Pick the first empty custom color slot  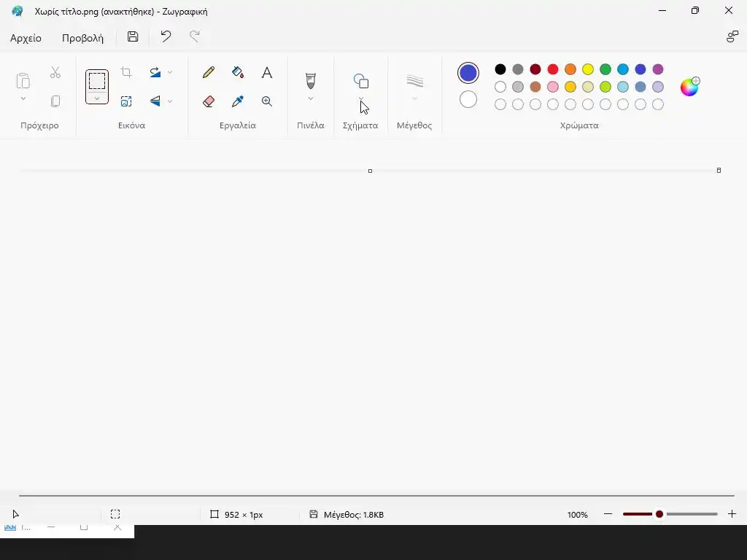(x=500, y=104)
